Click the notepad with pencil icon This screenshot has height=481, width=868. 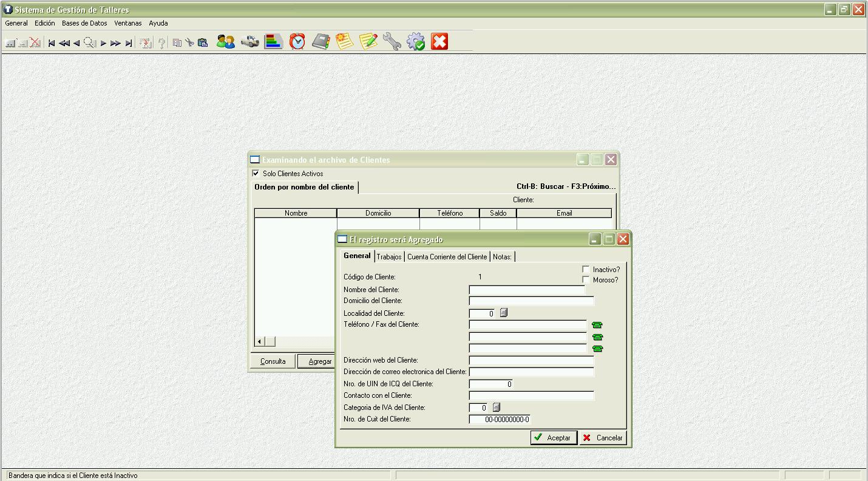click(368, 41)
